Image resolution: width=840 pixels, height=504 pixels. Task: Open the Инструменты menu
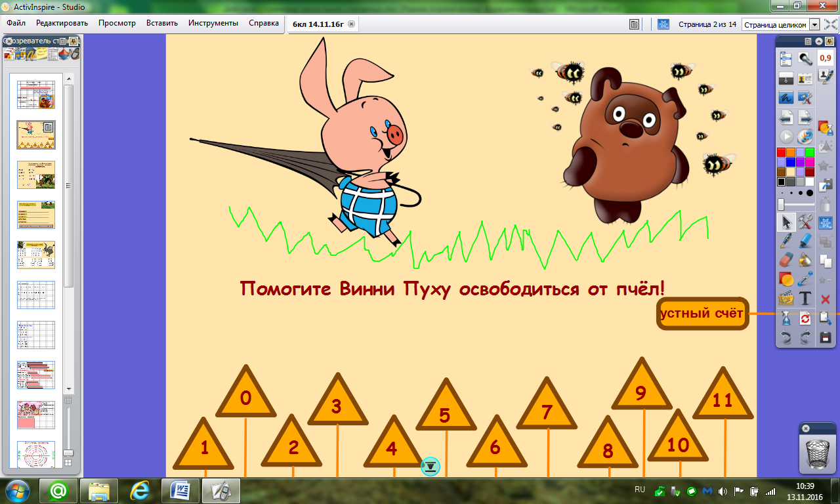(213, 23)
